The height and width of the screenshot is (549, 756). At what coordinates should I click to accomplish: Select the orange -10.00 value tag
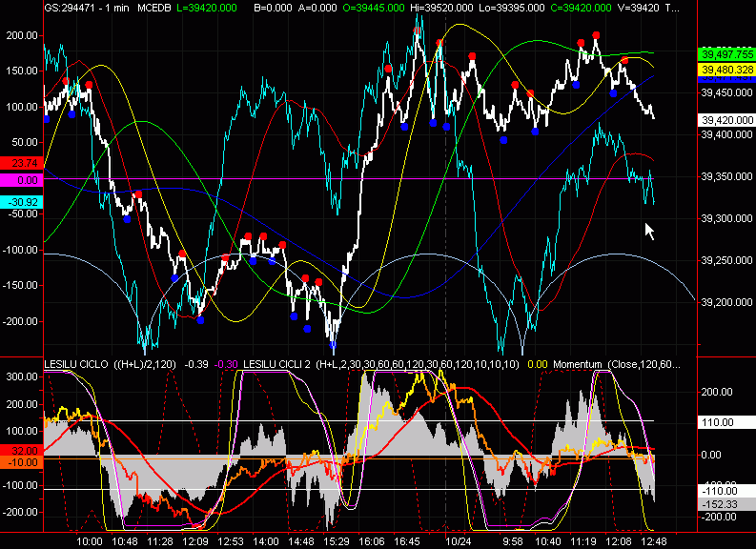(x=22, y=462)
